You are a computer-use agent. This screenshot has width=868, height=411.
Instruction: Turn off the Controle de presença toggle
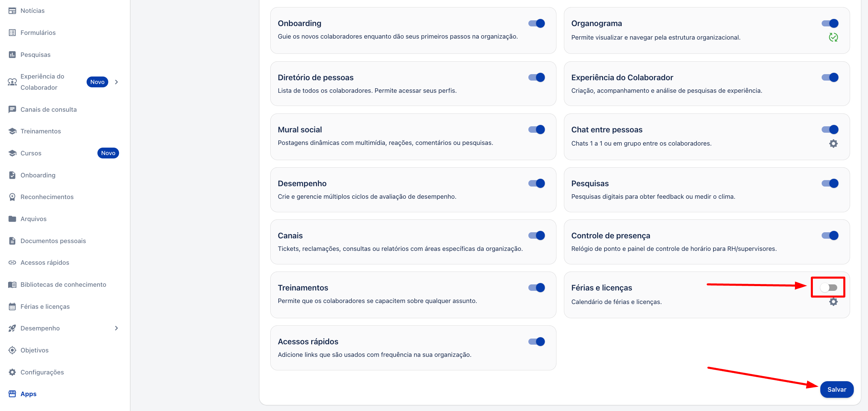point(830,236)
